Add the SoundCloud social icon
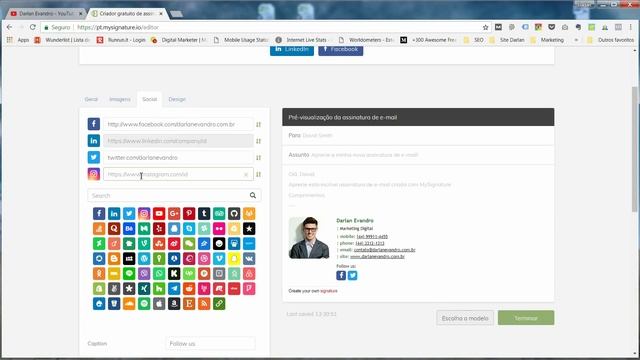 click(x=129, y=304)
